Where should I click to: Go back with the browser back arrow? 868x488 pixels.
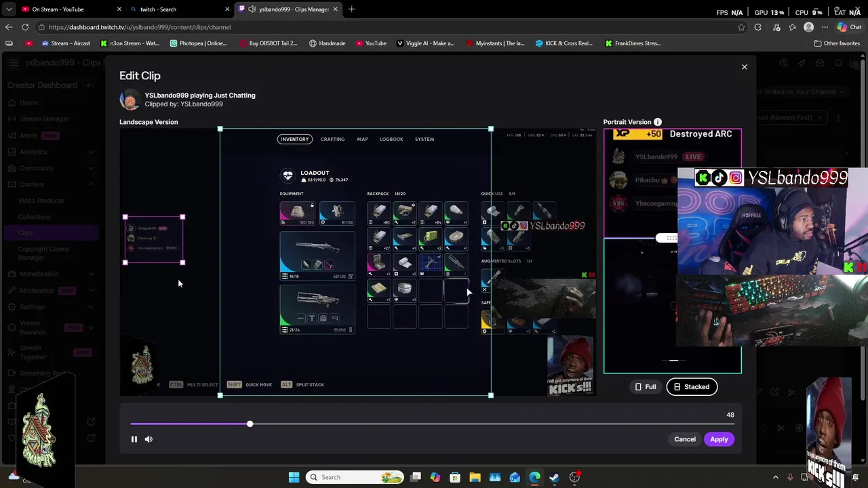click(x=8, y=27)
